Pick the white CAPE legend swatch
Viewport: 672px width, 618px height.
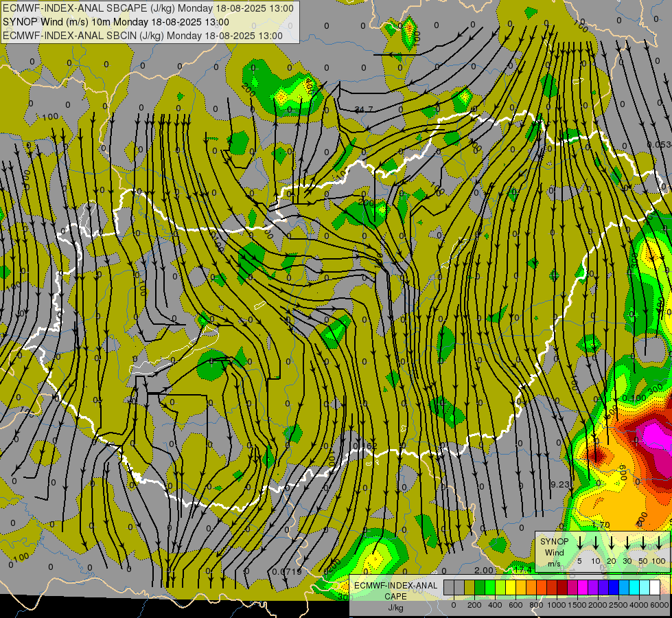tap(654, 587)
